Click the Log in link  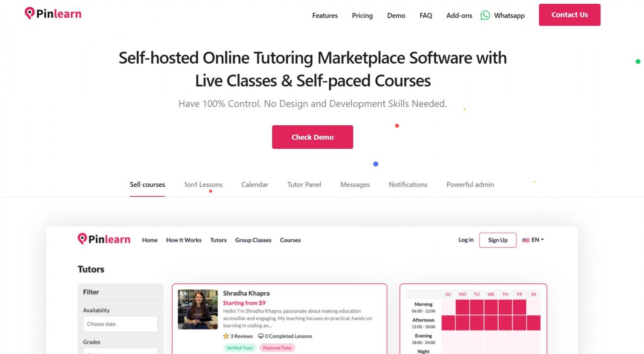(466, 240)
